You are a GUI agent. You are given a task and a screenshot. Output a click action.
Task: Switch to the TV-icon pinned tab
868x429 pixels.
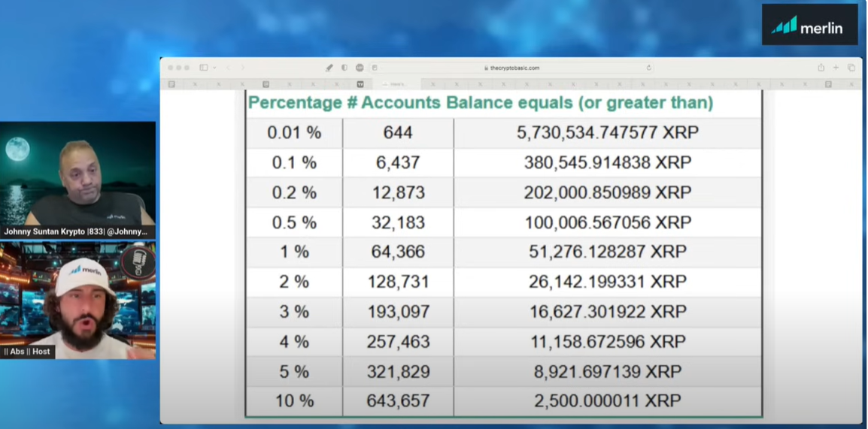coord(360,84)
